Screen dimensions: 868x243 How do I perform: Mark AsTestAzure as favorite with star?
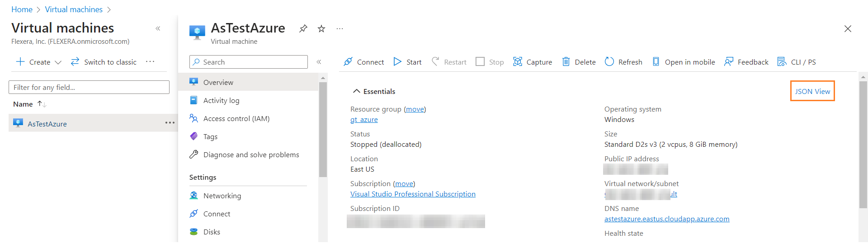tap(321, 29)
